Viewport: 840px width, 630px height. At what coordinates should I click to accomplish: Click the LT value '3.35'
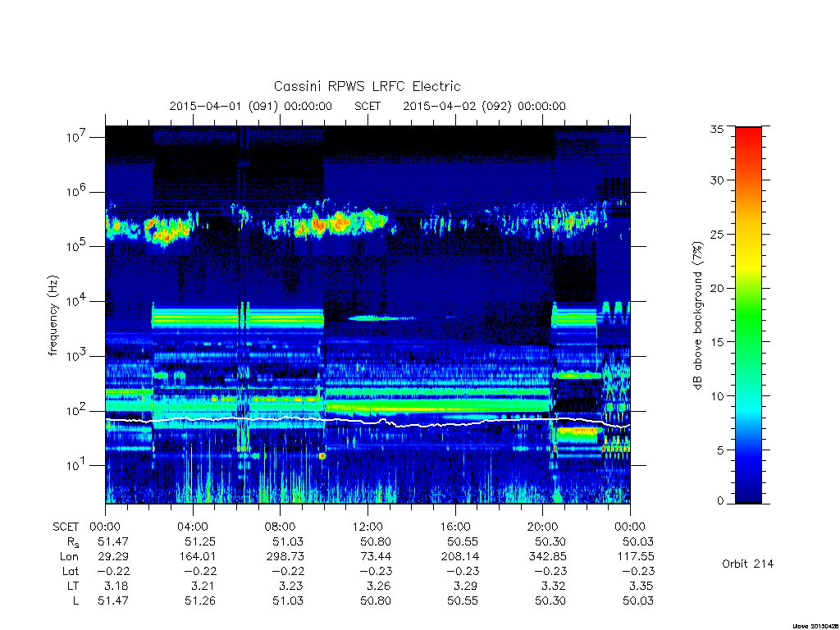tap(641, 586)
